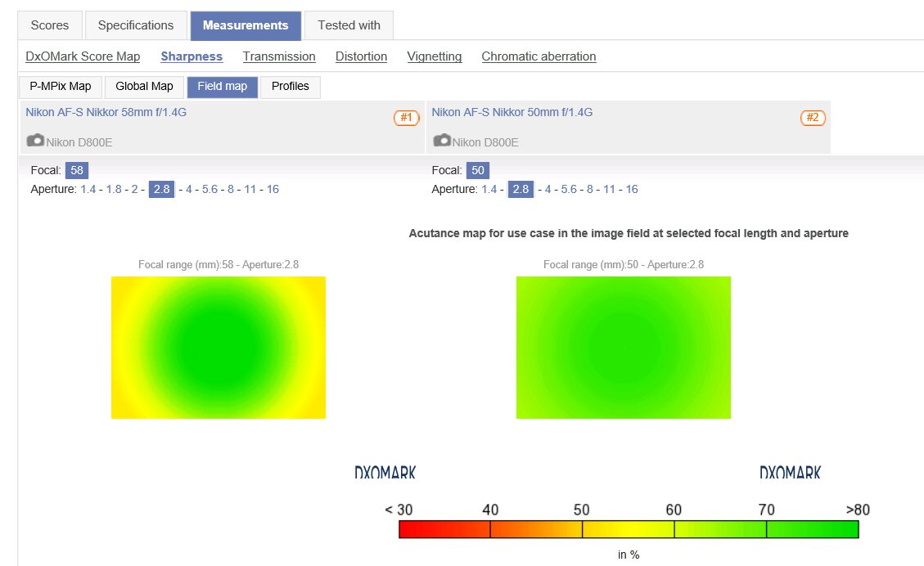Set 50mm lens aperture to 4
This screenshot has height=566, width=924.
548,189
